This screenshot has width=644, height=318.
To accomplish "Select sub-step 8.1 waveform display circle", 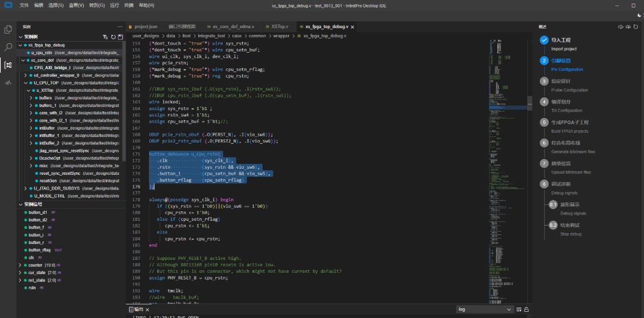I will point(553,205).
